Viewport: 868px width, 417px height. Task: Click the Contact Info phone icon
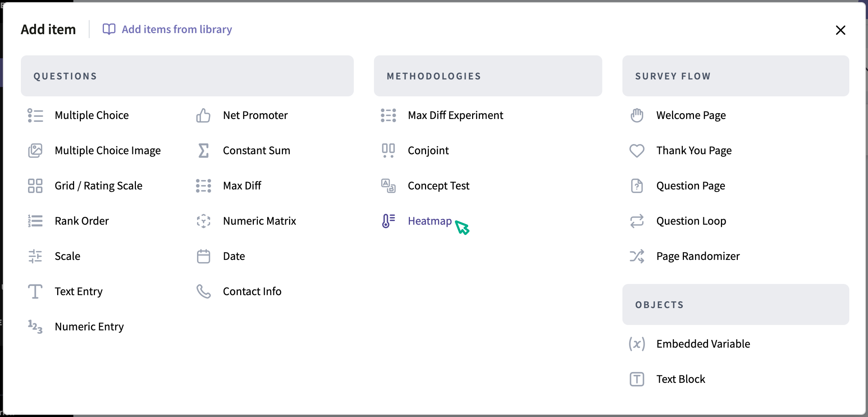(203, 291)
